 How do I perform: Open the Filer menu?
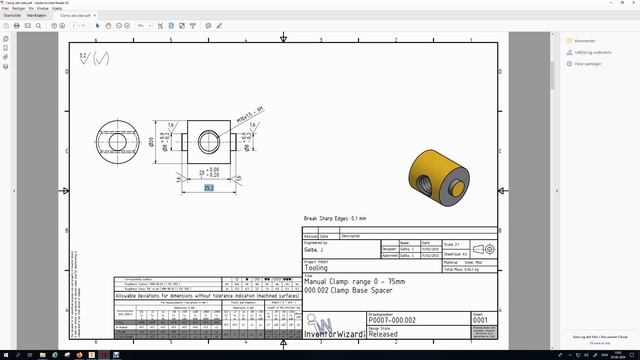click(x=5, y=8)
